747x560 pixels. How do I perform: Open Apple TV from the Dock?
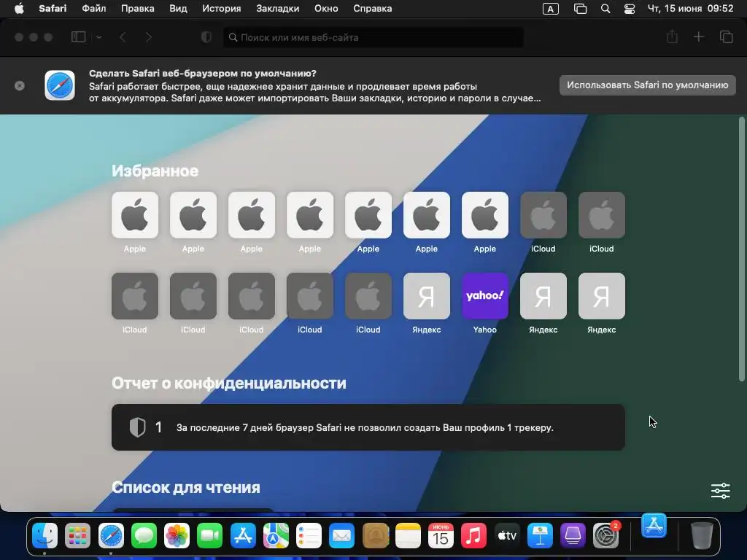click(x=507, y=536)
